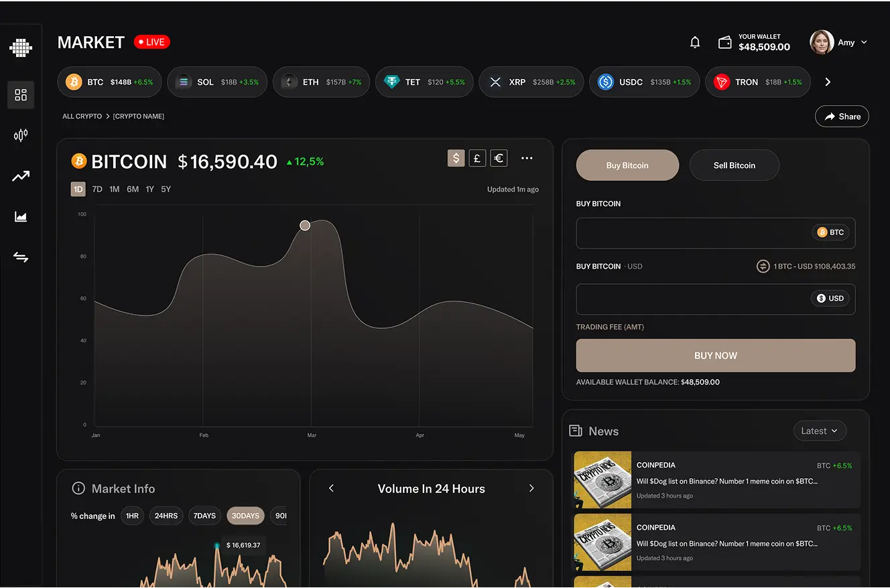Open the swap arrows sidebar icon
Image resolution: width=890 pixels, height=588 pixels.
pyautogui.click(x=21, y=257)
